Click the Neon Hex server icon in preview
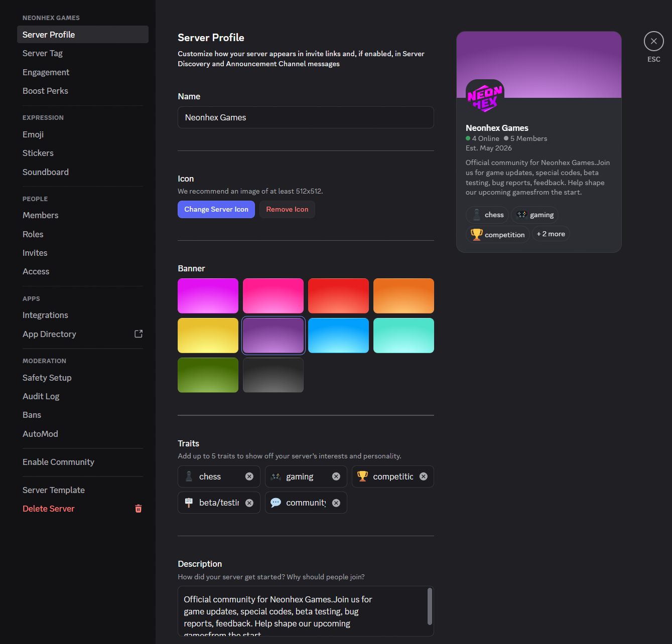 [x=485, y=98]
